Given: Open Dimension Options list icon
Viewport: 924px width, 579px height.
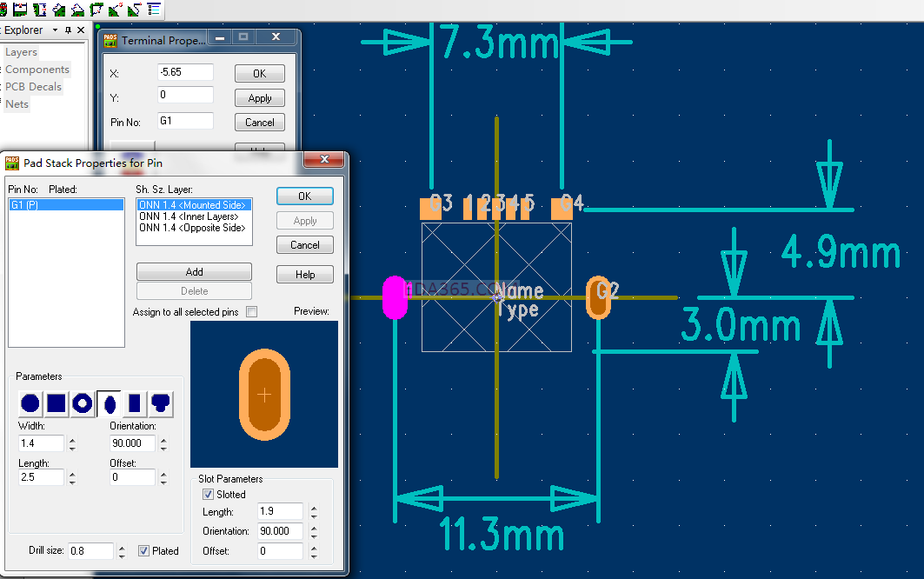Looking at the screenshot, I should 154,9.
